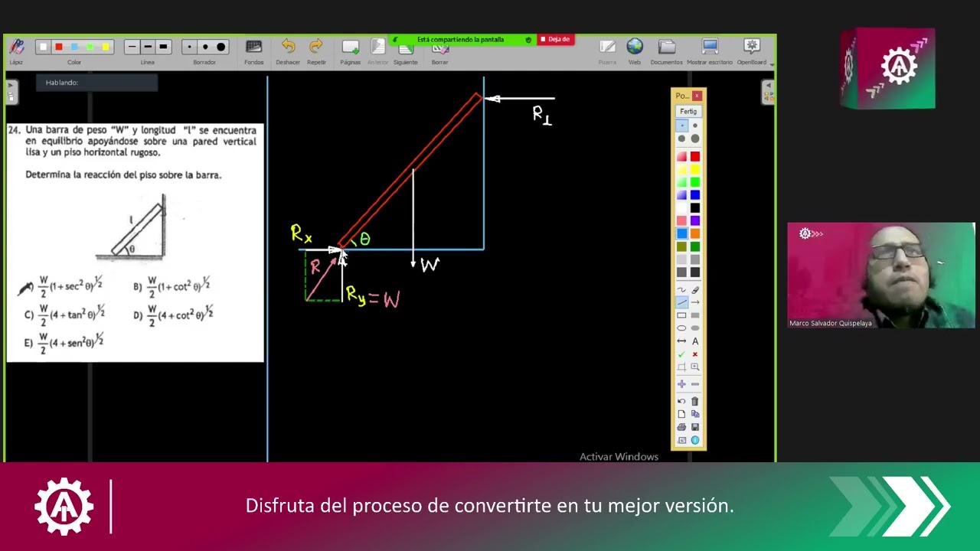Select straight line tool in palette
The width and height of the screenshot is (980, 551).
tap(681, 302)
